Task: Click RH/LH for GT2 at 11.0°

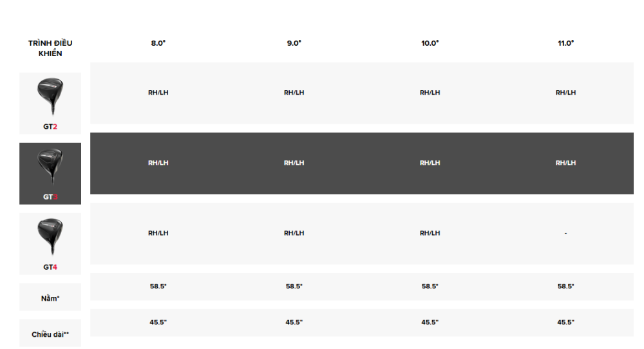Action: pos(565,93)
